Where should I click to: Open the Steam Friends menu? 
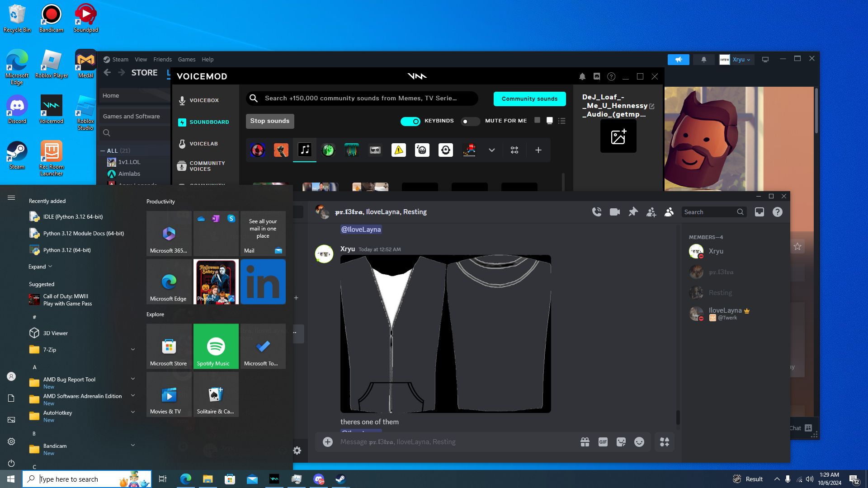point(162,59)
